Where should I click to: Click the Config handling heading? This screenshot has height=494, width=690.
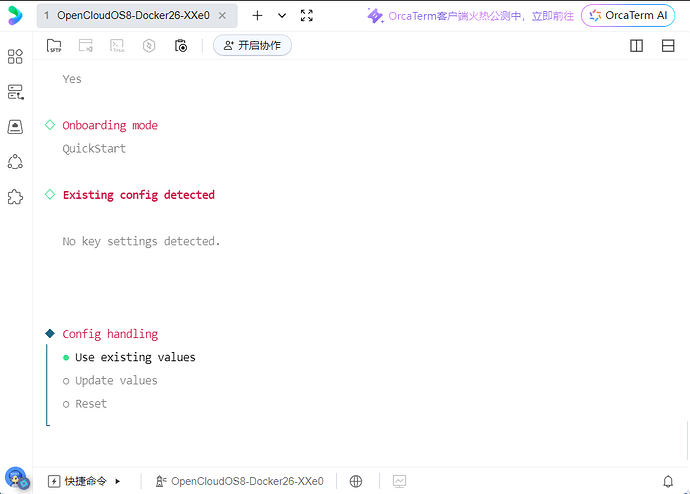[110, 334]
